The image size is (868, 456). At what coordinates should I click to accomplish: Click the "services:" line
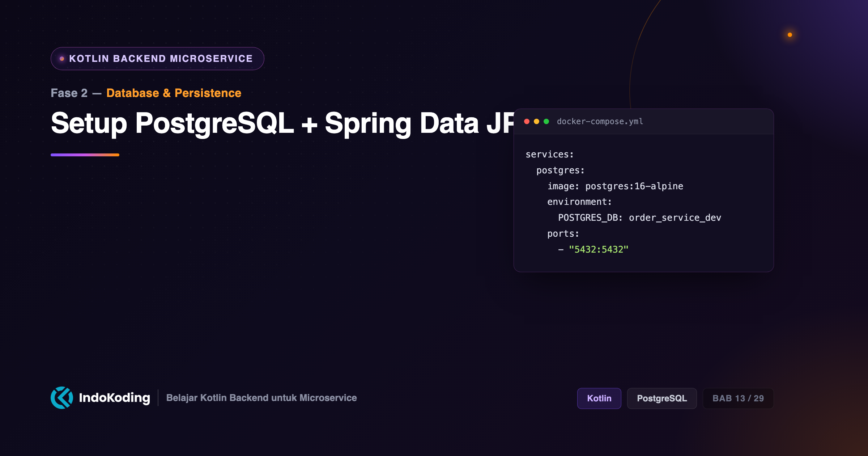(549, 155)
